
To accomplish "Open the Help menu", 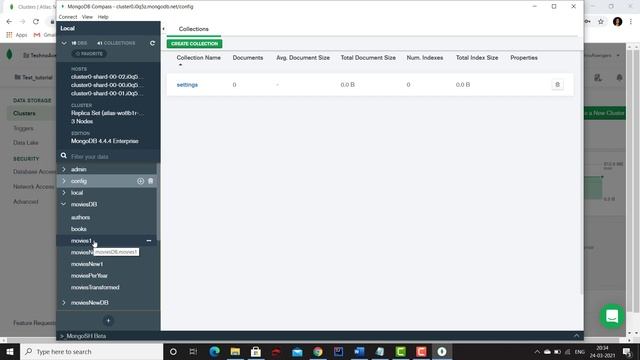I will 103,17.
